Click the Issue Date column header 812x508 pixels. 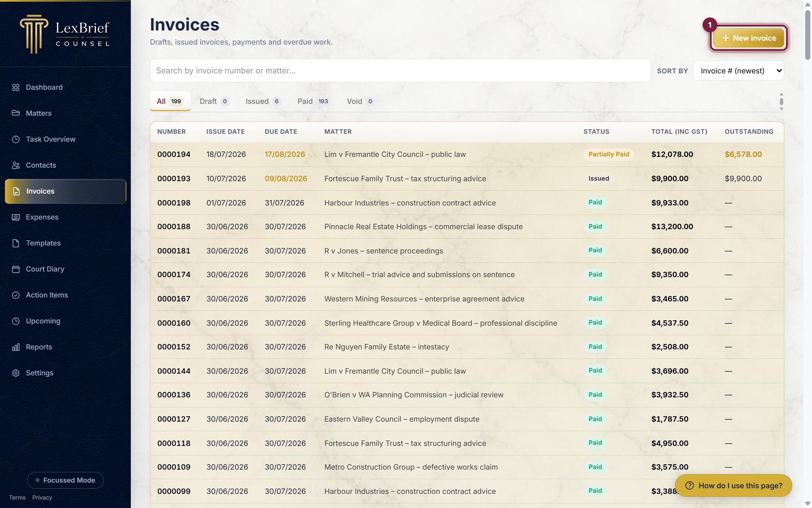click(x=226, y=132)
